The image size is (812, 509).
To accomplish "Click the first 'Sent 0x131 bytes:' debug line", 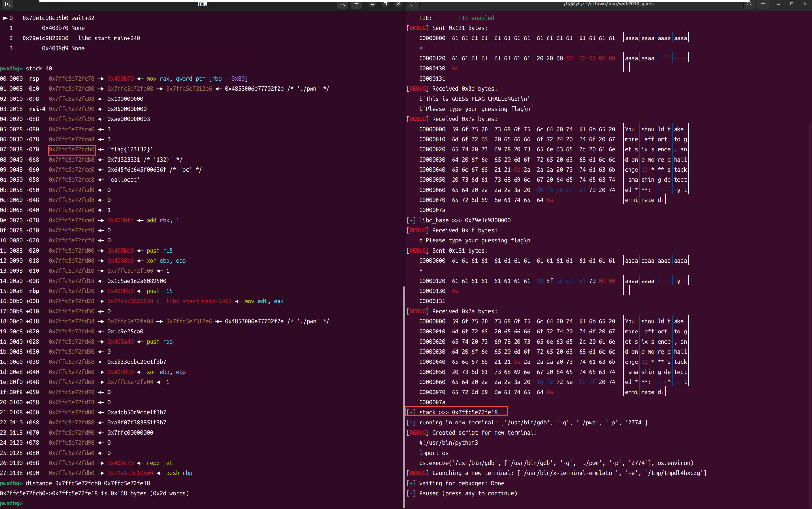I will point(447,28).
